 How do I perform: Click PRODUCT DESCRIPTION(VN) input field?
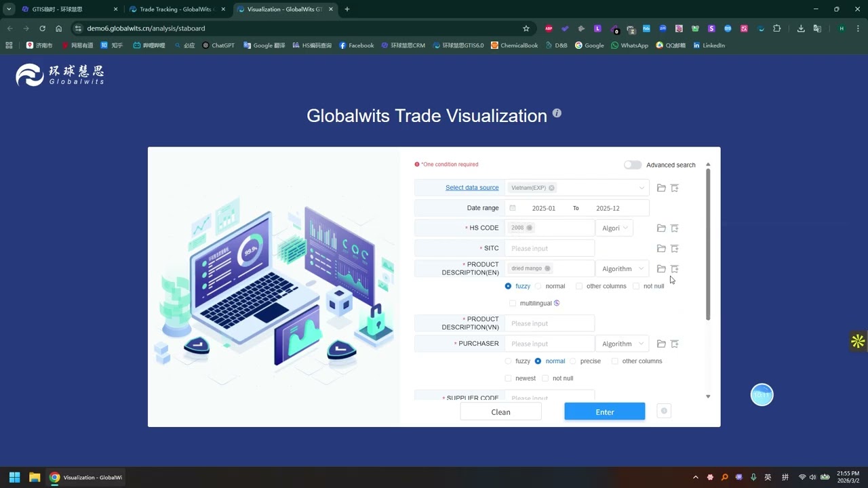[x=549, y=323]
